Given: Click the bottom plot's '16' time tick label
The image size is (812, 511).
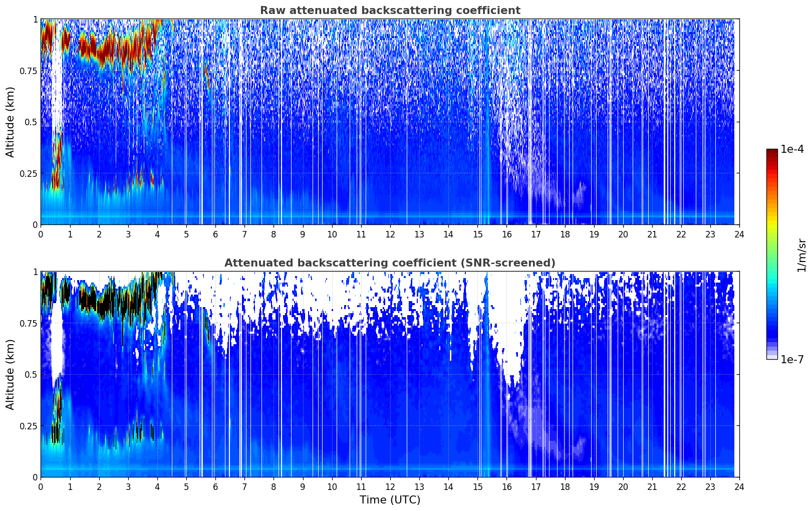Looking at the screenshot, I should tap(506, 487).
